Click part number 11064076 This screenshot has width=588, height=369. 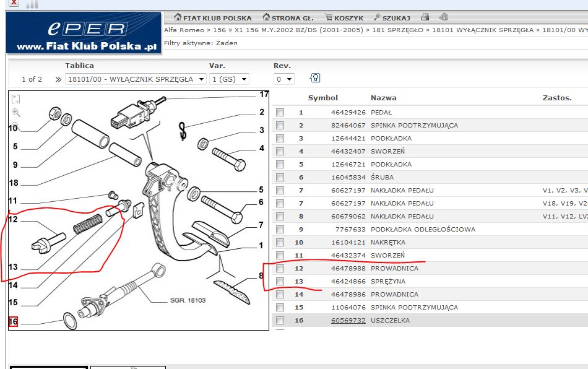click(x=348, y=308)
